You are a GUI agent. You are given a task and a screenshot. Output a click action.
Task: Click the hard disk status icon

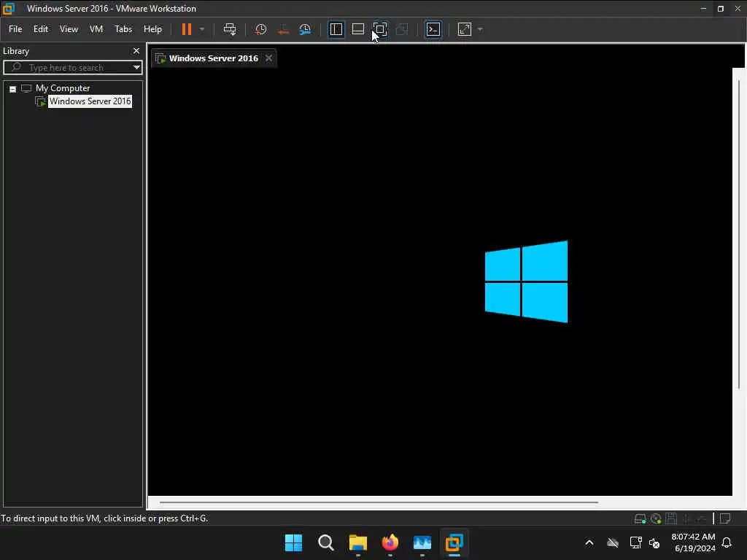[640, 518]
